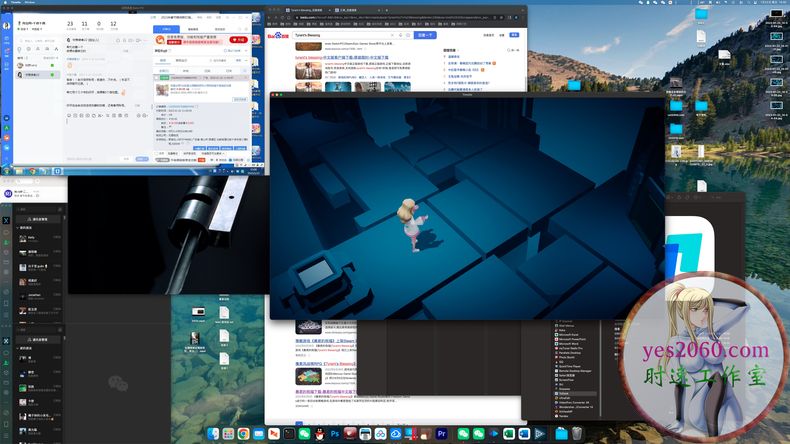Open Photoshop from the Dock
The image size is (790, 444).
click(x=334, y=433)
